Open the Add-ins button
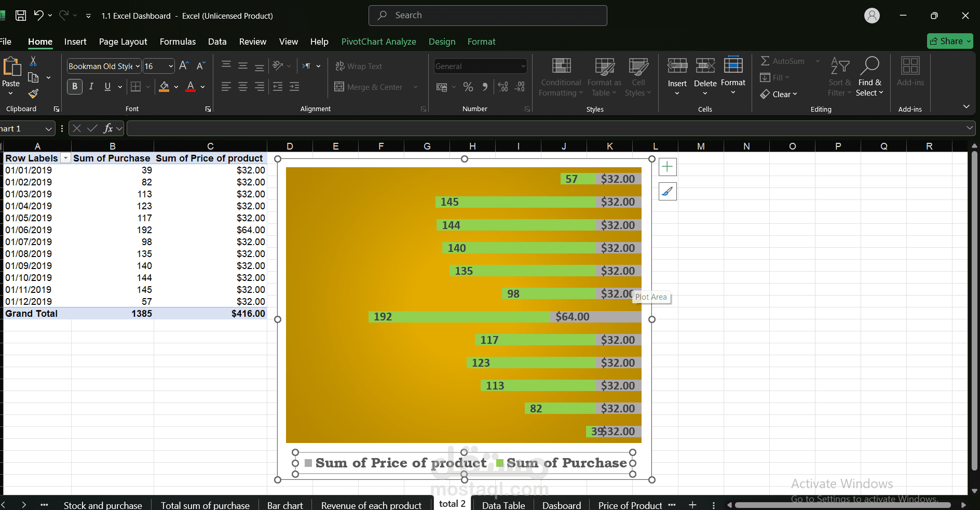This screenshot has width=980, height=510. coord(910,72)
